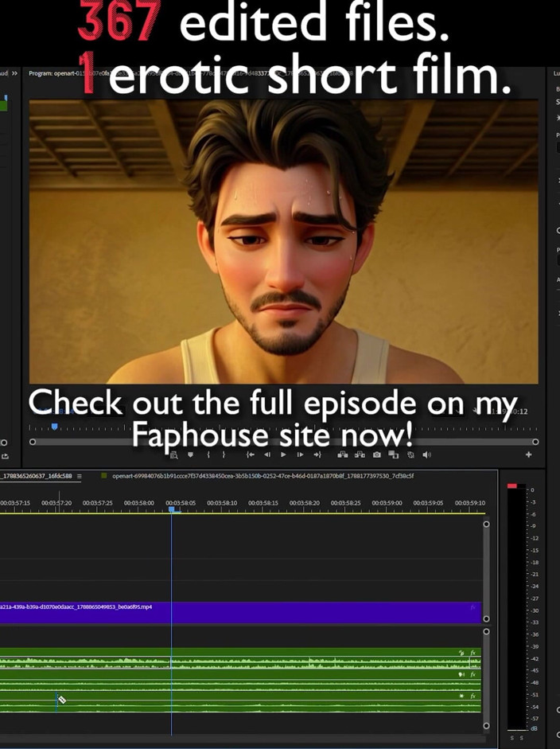The width and height of the screenshot is (560, 749).
Task: Click the 00:03:59:10 mark on timeline ruler
Action: coord(470,503)
